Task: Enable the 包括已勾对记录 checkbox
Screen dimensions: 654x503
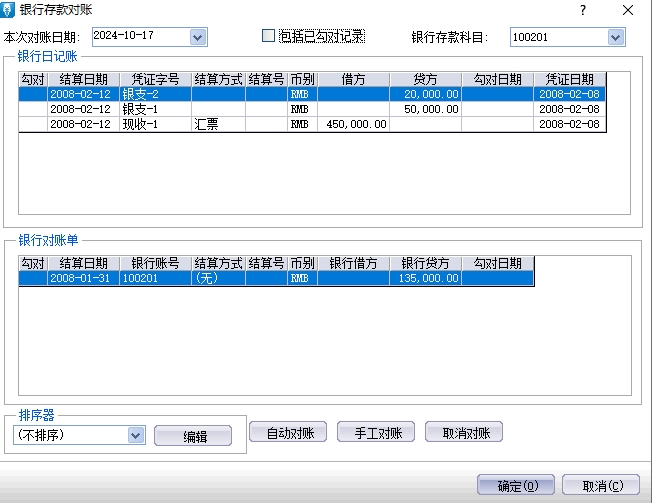Action: point(268,36)
